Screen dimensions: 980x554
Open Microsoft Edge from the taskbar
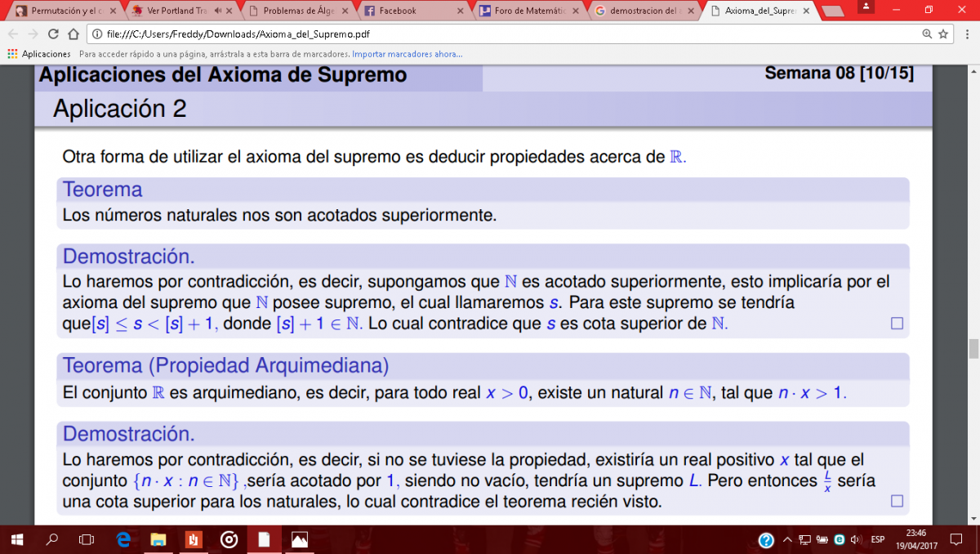pos(123,539)
